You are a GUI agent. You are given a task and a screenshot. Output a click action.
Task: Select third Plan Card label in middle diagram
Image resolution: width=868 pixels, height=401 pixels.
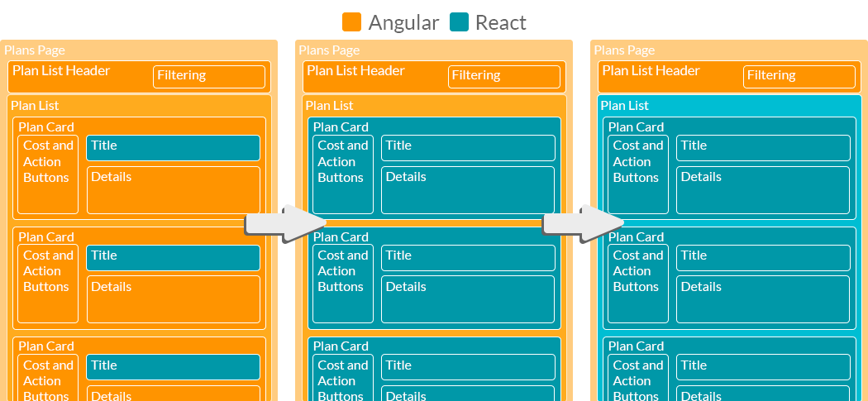tap(341, 346)
